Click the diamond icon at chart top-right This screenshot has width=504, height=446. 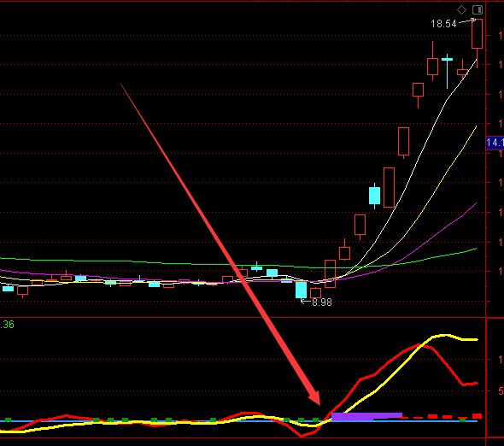[x=461, y=10]
